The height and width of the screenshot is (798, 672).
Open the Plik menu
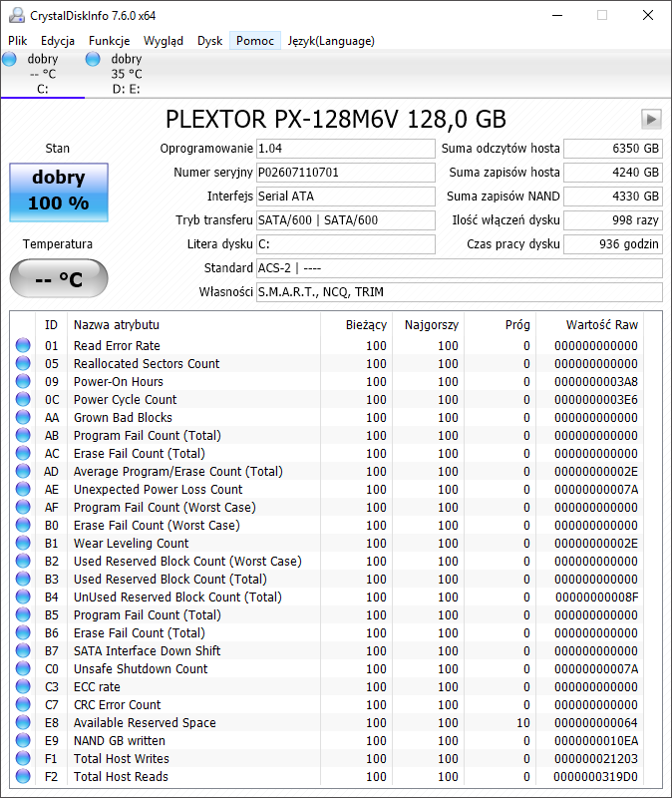[x=18, y=41]
